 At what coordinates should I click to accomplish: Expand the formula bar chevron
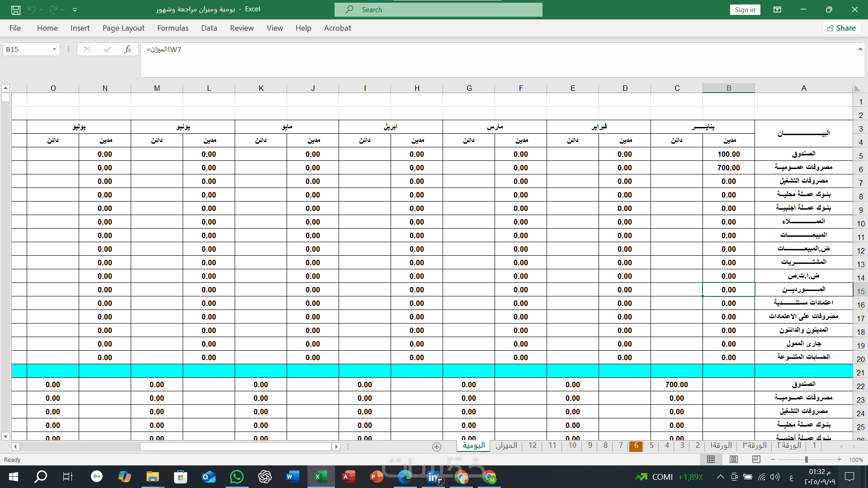(x=860, y=49)
